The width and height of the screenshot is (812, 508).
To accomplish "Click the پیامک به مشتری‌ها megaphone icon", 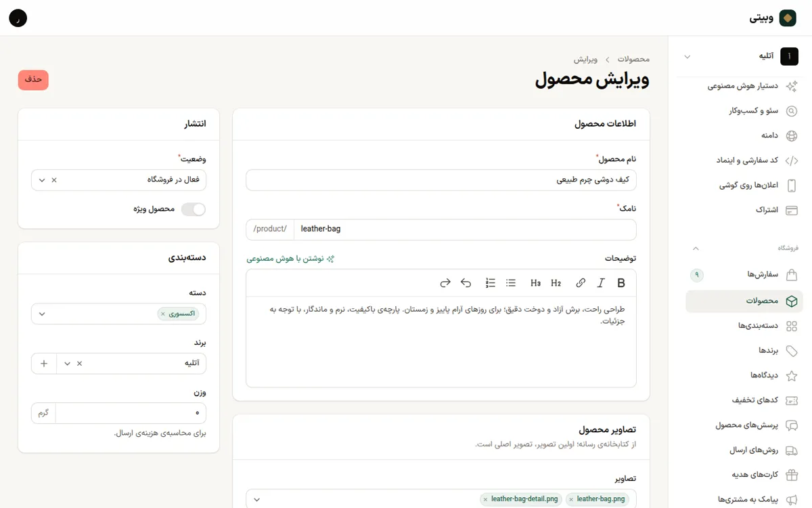I will [791, 500].
